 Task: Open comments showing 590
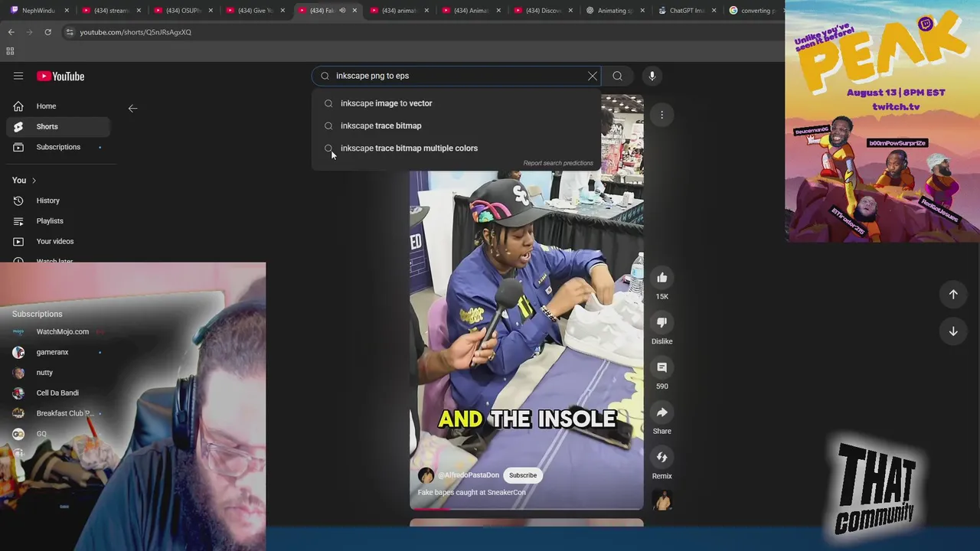coord(662,367)
